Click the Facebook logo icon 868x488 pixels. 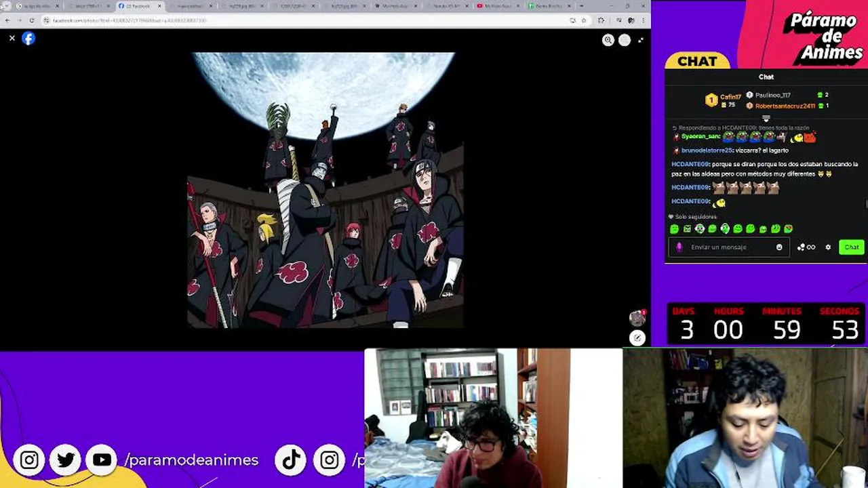coord(28,39)
